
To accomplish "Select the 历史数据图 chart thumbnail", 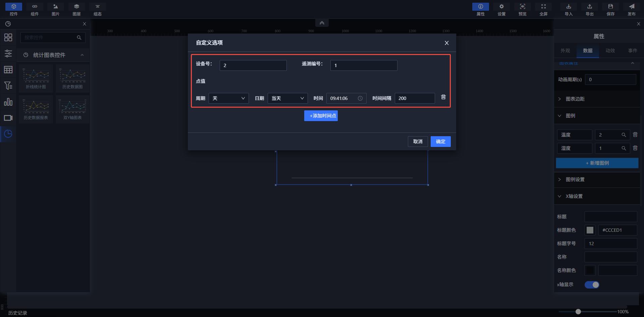I will click(x=72, y=78).
